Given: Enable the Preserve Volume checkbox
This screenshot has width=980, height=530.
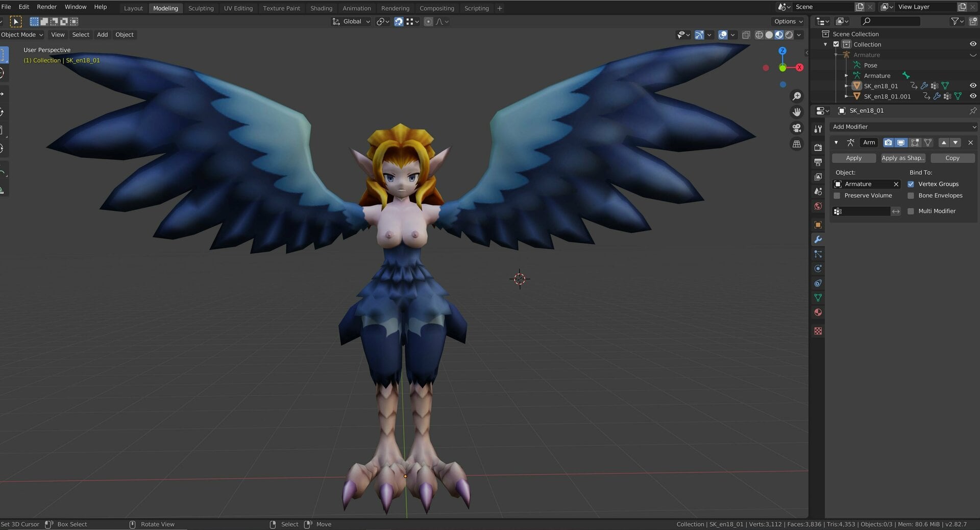Looking at the screenshot, I should pyautogui.click(x=837, y=196).
